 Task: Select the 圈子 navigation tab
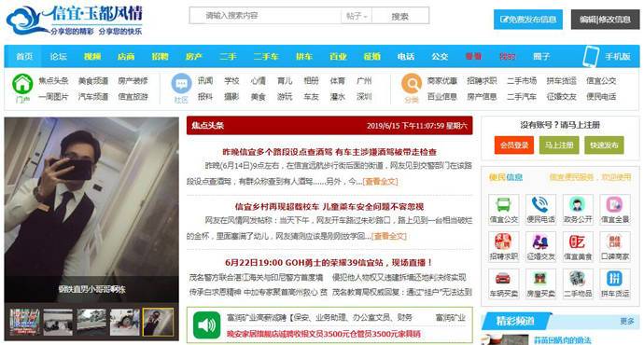point(541,57)
